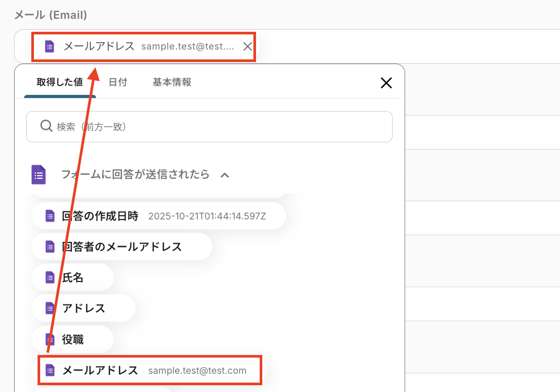Image resolution: width=560 pixels, height=392 pixels.
Task: Click form icon on 役職 chip
Action: click(50, 339)
